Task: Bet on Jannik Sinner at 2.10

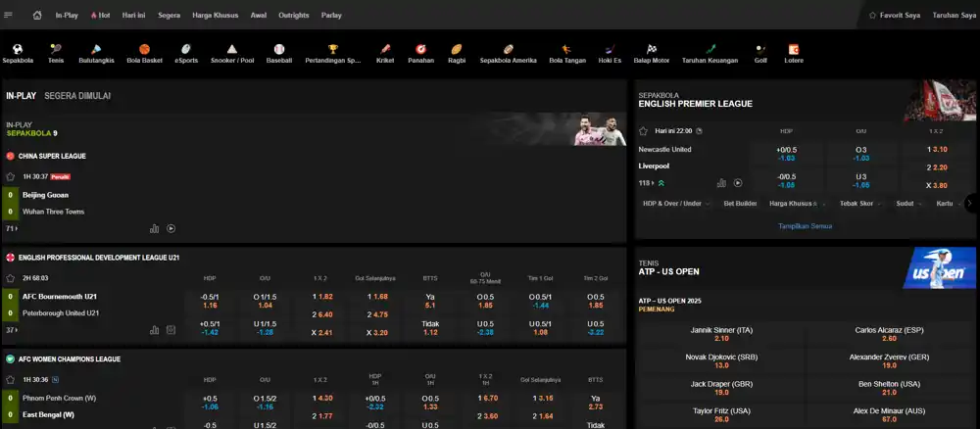Action: (721, 334)
